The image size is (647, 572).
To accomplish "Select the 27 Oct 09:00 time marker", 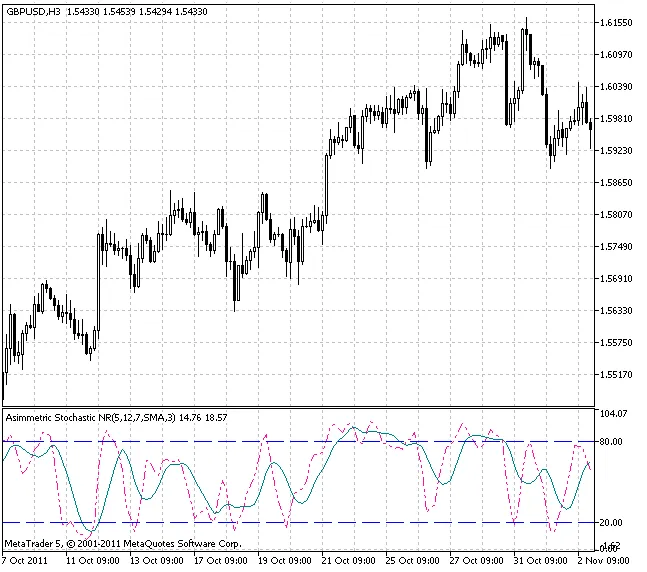I will click(481, 560).
